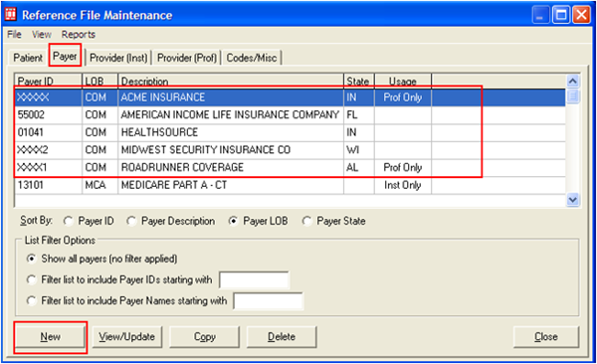
Task: Close the window with the red X
Action: pos(582,15)
